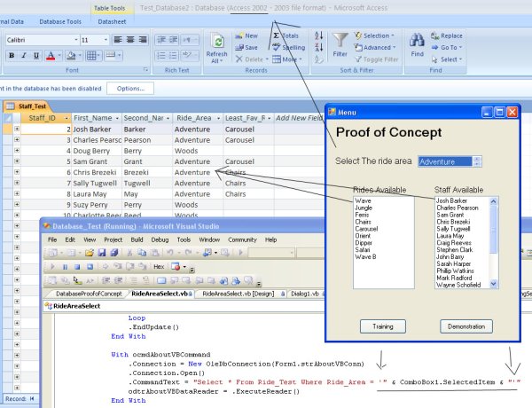Click the Training button in Menu form
532x408 pixels.
[x=383, y=326]
